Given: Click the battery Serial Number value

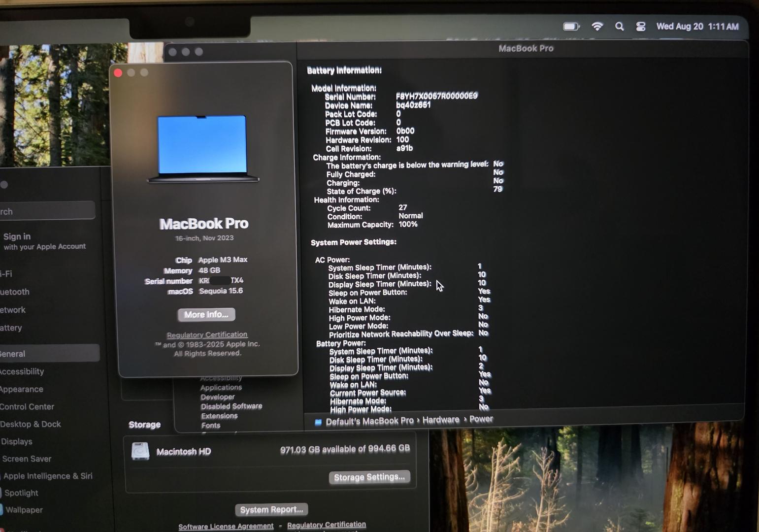Looking at the screenshot, I should [437, 96].
